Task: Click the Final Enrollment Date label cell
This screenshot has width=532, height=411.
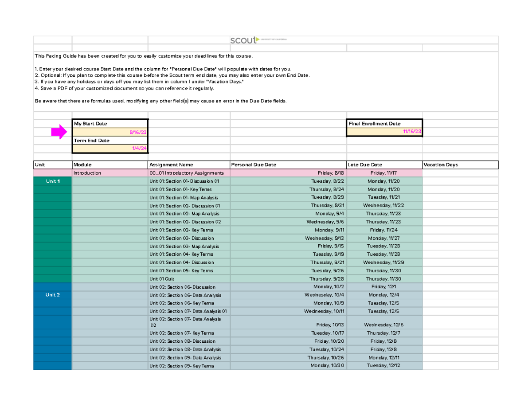Action: coord(384,124)
